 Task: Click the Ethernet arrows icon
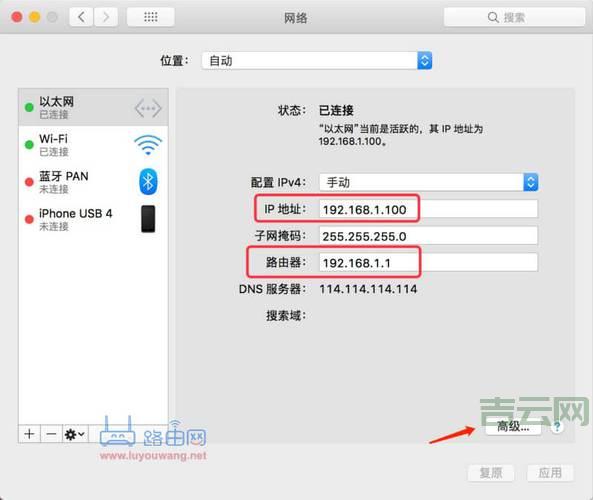tap(148, 108)
